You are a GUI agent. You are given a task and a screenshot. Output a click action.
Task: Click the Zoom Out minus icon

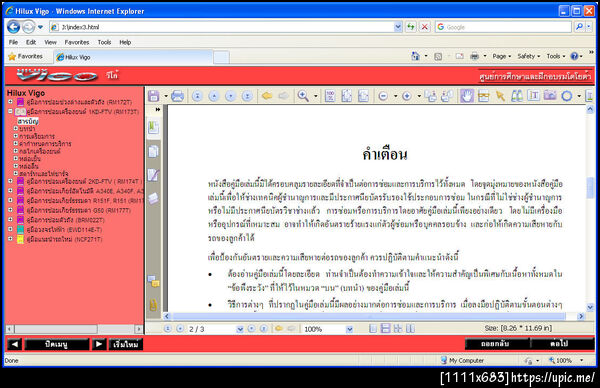point(383,96)
